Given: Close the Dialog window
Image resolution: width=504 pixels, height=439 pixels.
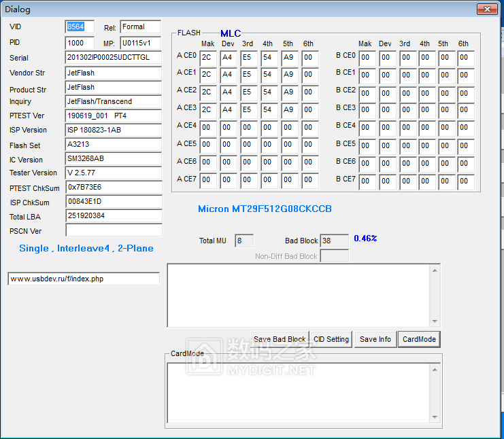Looking at the screenshot, I should (487, 9).
